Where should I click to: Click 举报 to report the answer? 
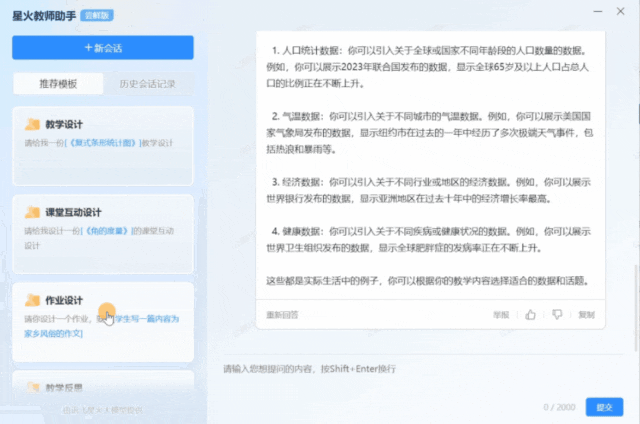click(x=501, y=315)
